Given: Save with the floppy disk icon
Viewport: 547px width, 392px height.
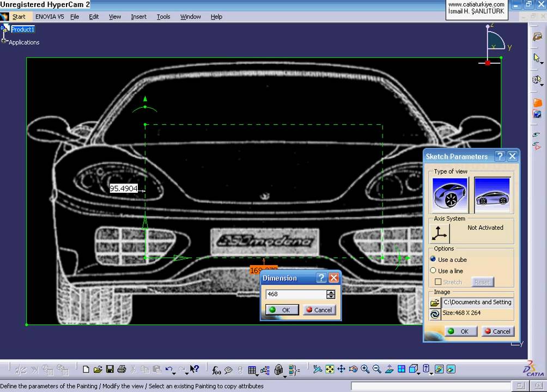Looking at the screenshot, I should pos(110,369).
